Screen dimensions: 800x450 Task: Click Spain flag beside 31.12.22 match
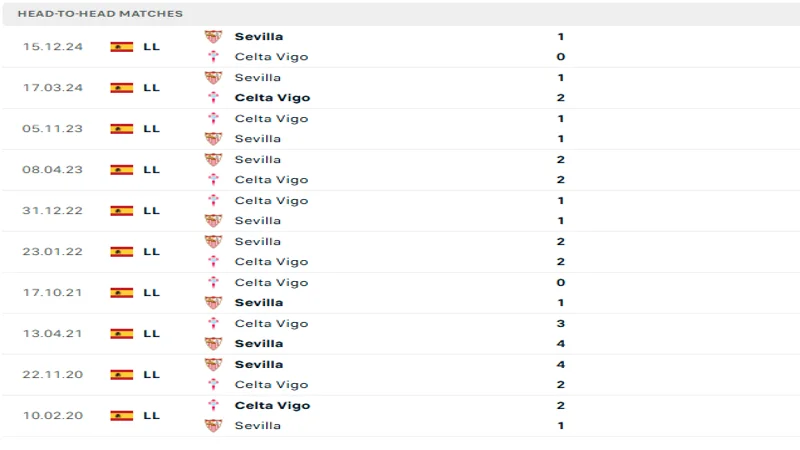click(122, 211)
